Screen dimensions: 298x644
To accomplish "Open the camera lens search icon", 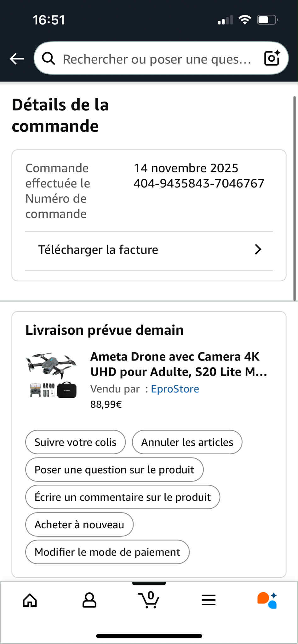I will click(x=272, y=58).
